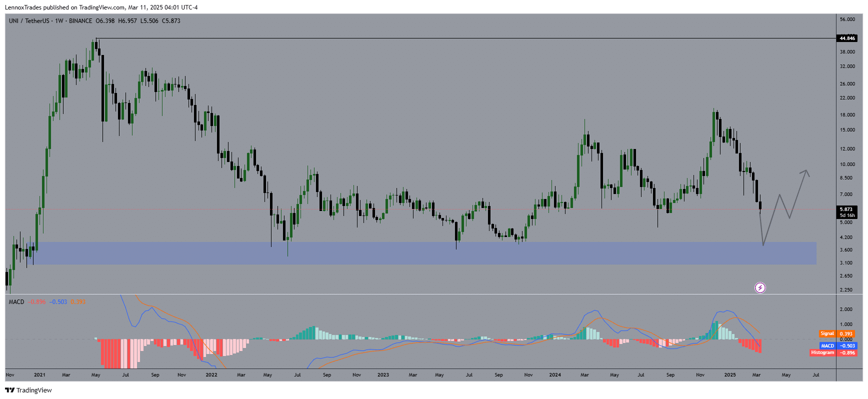
Task: Click the 2.250 price axis label
Action: [x=846, y=290]
